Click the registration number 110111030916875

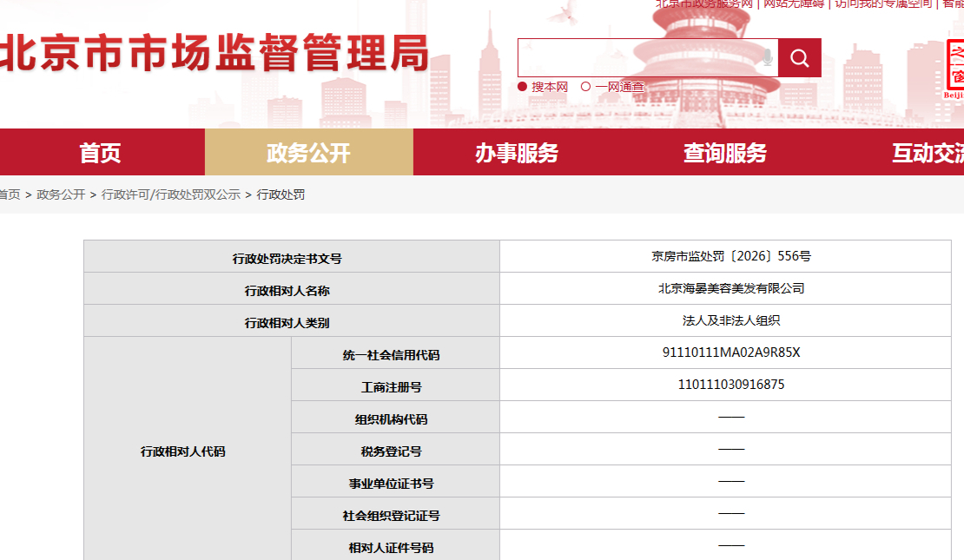(731, 385)
